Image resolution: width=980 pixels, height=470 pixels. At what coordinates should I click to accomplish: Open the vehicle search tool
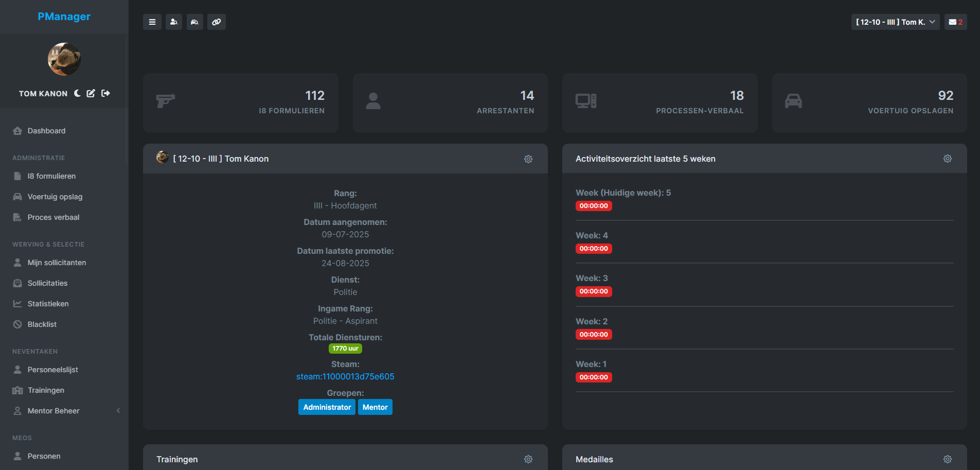pos(195,22)
